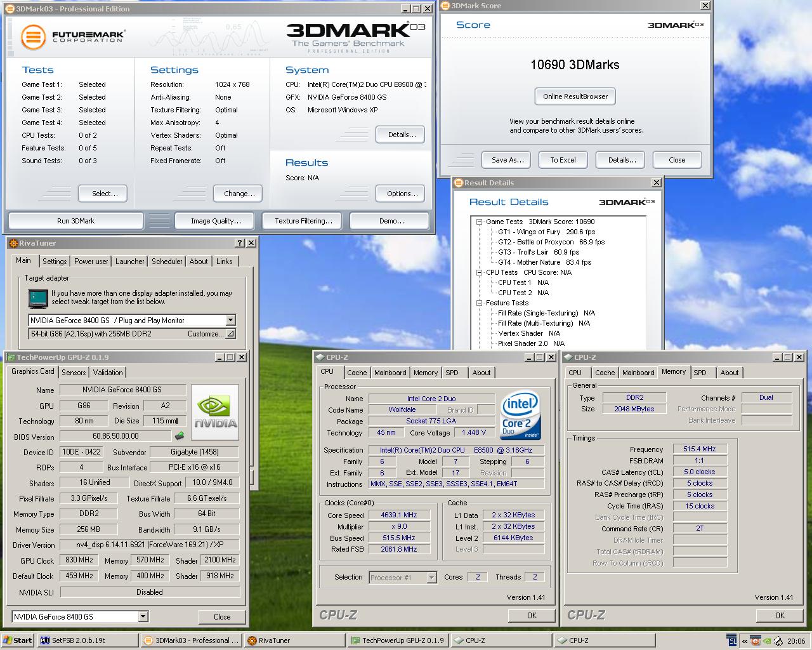The width and height of the screenshot is (812, 650).
Task: Open the target adapter dropdown in RivaTuner
Action: pos(230,321)
